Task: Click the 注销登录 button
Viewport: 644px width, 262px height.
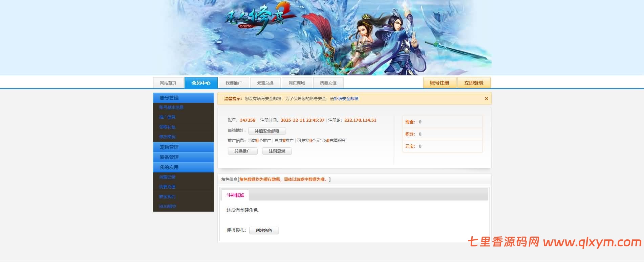Action: [x=277, y=151]
